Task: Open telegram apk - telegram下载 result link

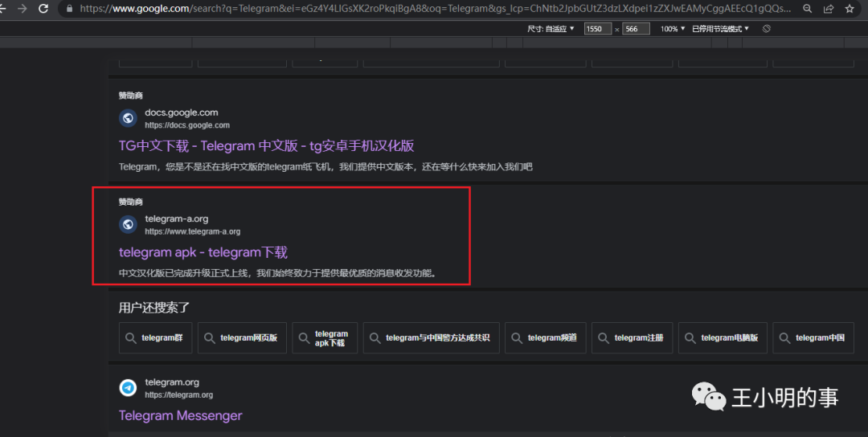Action: pos(203,252)
